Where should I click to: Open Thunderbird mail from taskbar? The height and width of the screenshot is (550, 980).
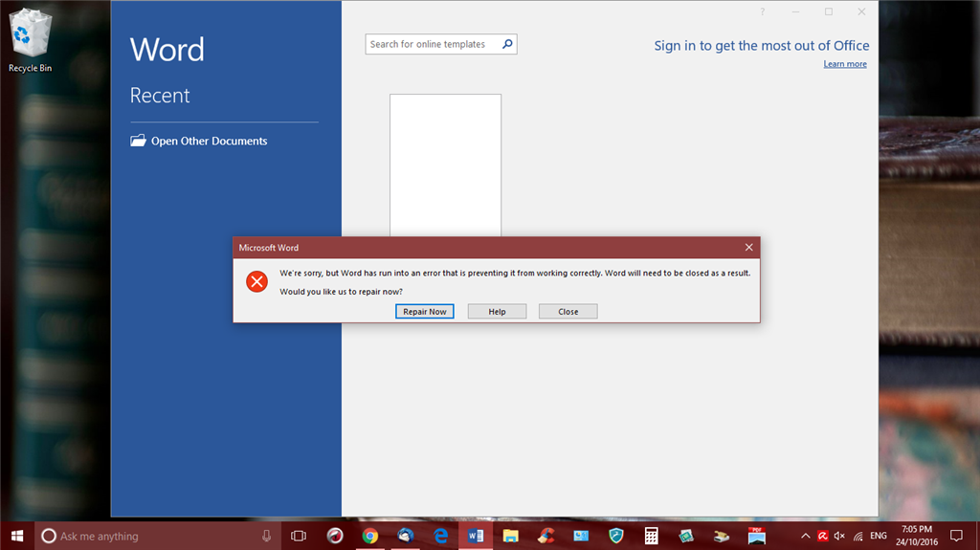[405, 536]
